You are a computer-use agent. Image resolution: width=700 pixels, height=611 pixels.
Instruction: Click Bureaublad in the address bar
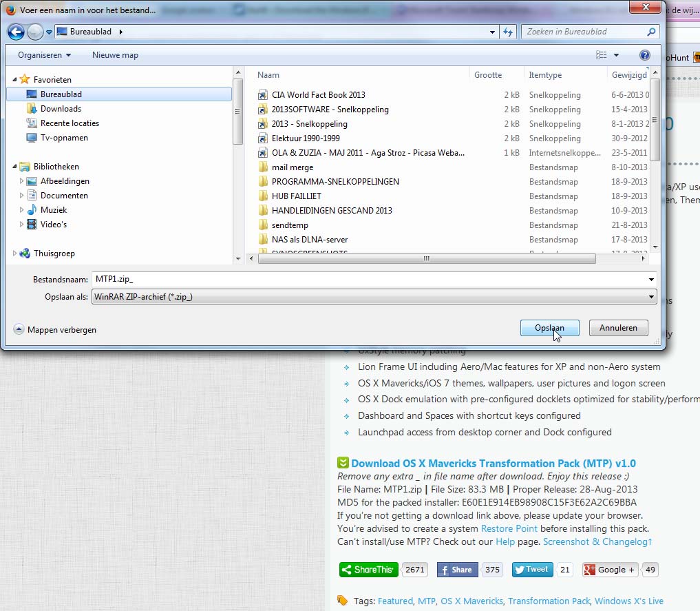(x=91, y=32)
